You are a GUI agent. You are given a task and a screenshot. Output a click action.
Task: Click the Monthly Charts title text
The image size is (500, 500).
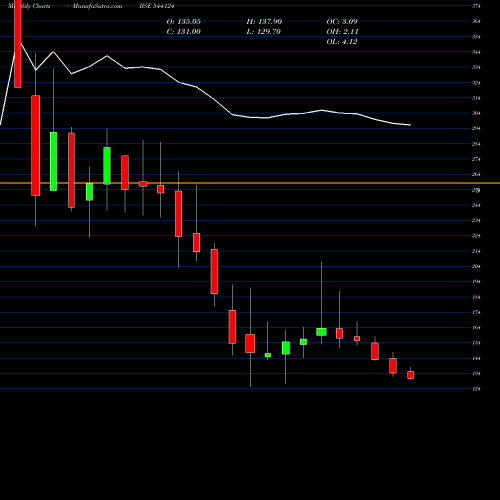(x=29, y=6)
